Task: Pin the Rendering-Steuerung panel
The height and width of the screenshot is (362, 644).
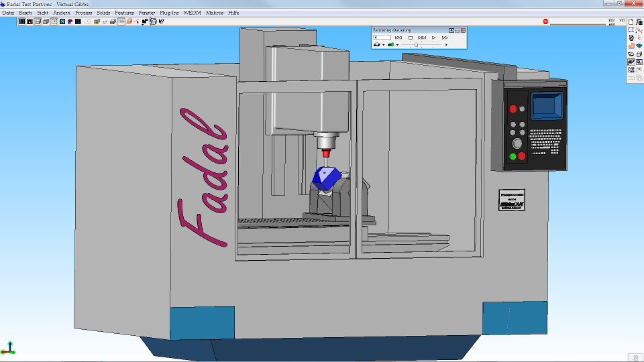Action: [x=451, y=30]
